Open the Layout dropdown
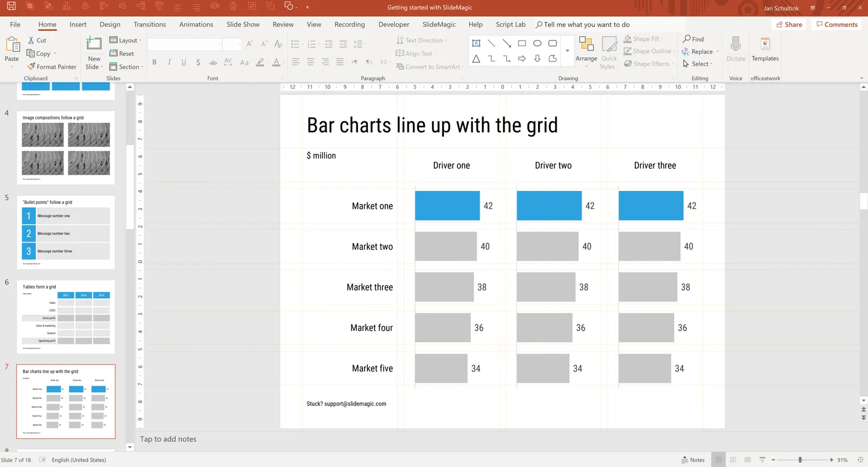The width and height of the screenshot is (868, 467). (x=125, y=40)
